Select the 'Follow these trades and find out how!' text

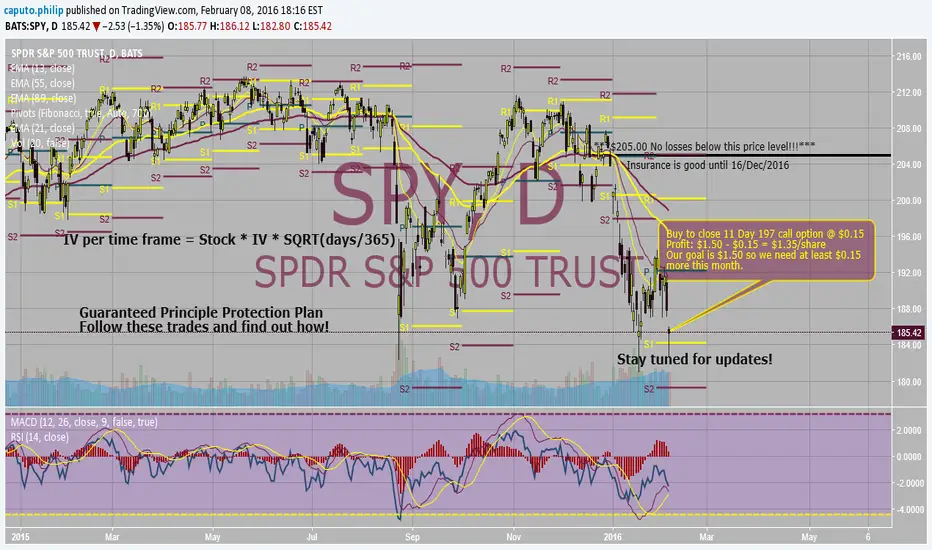pos(204,326)
